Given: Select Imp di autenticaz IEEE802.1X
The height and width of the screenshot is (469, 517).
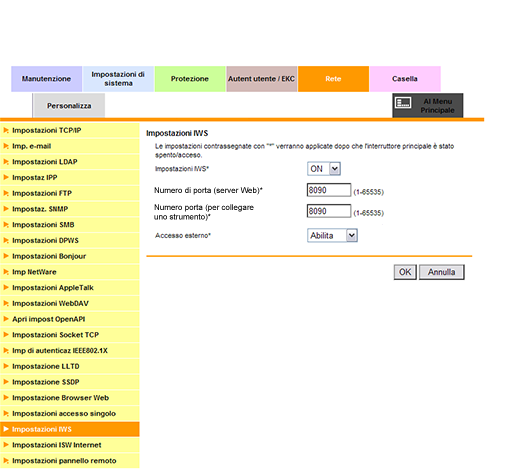Looking at the screenshot, I should click(x=70, y=351).
